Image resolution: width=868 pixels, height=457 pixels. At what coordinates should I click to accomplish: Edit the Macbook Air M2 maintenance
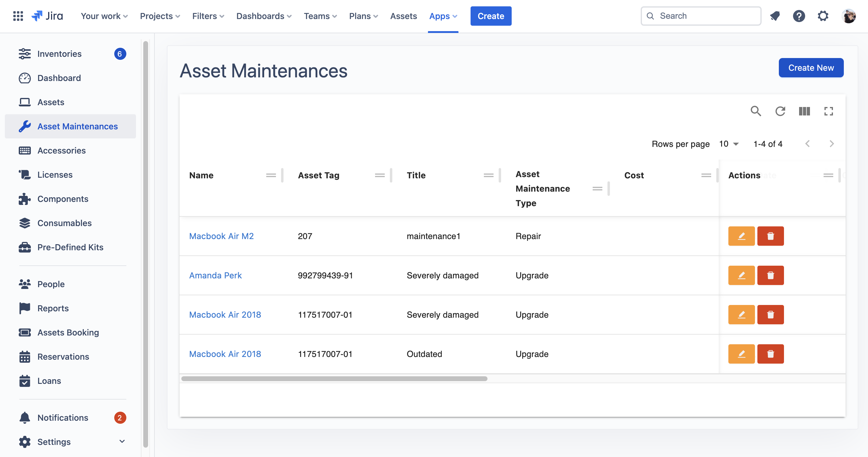[741, 236]
